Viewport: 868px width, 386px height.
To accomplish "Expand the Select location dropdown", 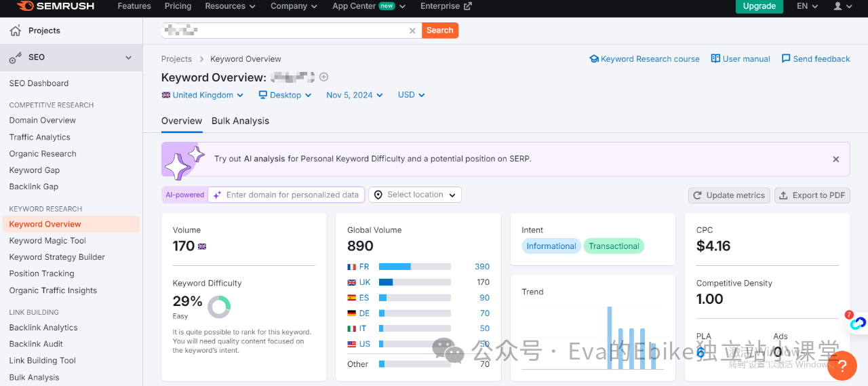I will [x=415, y=195].
